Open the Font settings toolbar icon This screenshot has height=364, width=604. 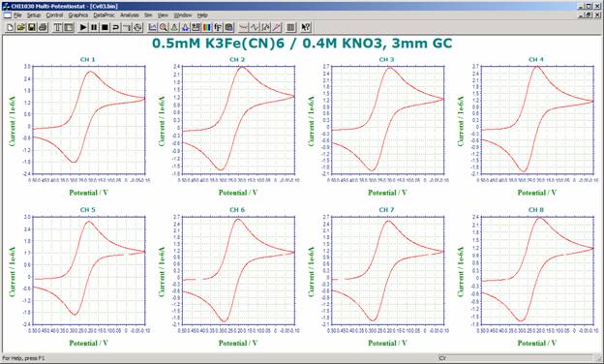[x=218, y=27]
